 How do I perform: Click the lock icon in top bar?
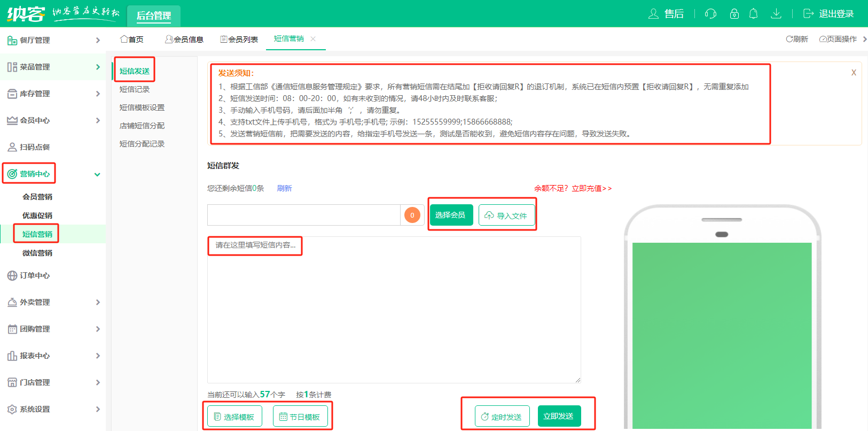click(x=734, y=13)
